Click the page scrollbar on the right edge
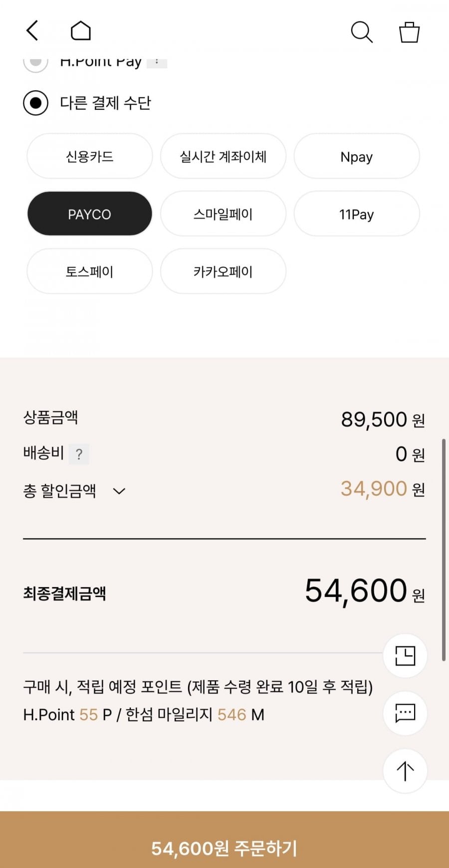Viewport: 449px width, 868px height. pos(444,549)
